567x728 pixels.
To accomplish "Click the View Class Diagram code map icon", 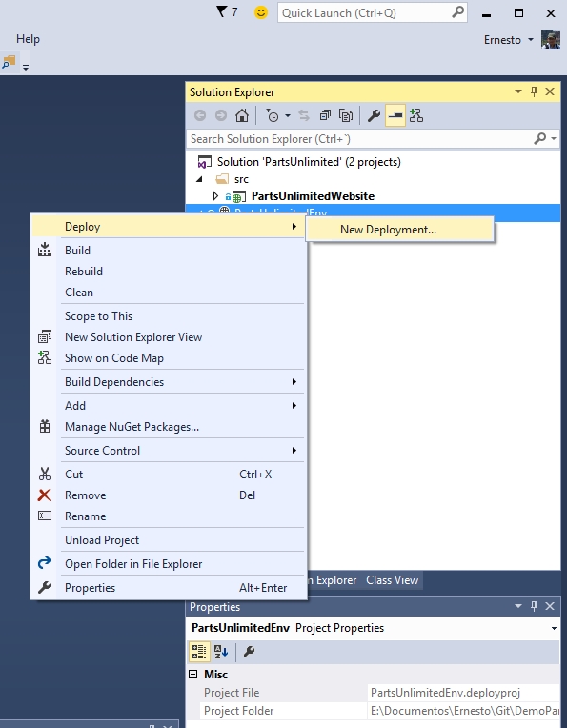I will (416, 115).
